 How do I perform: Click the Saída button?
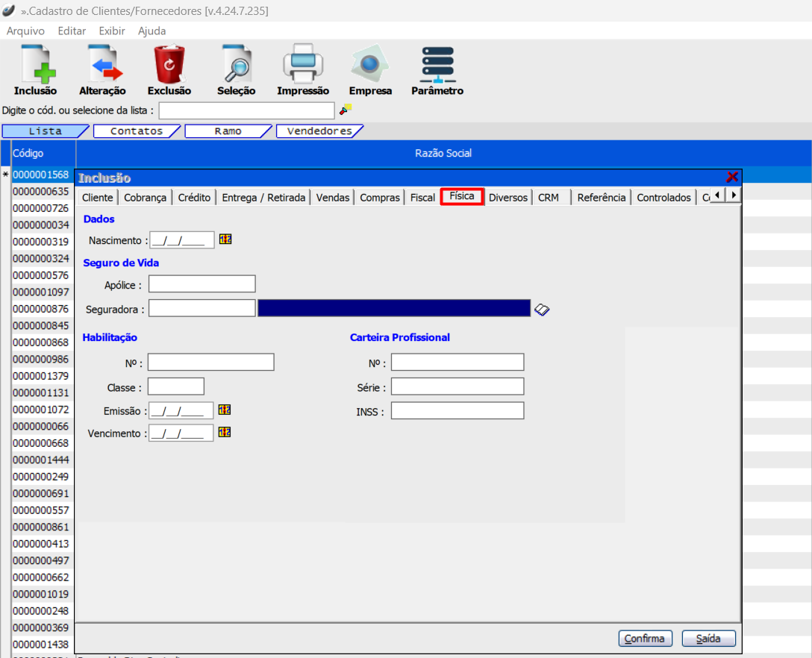708,639
